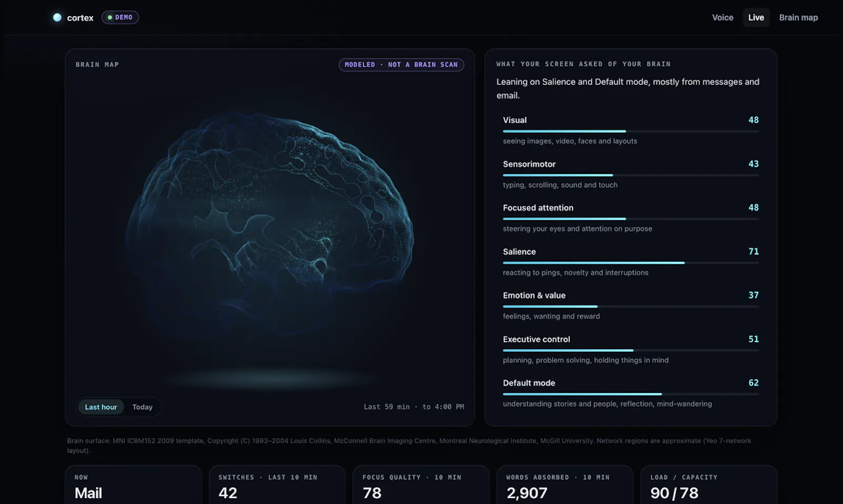Click the cortex logo dot

click(x=57, y=17)
